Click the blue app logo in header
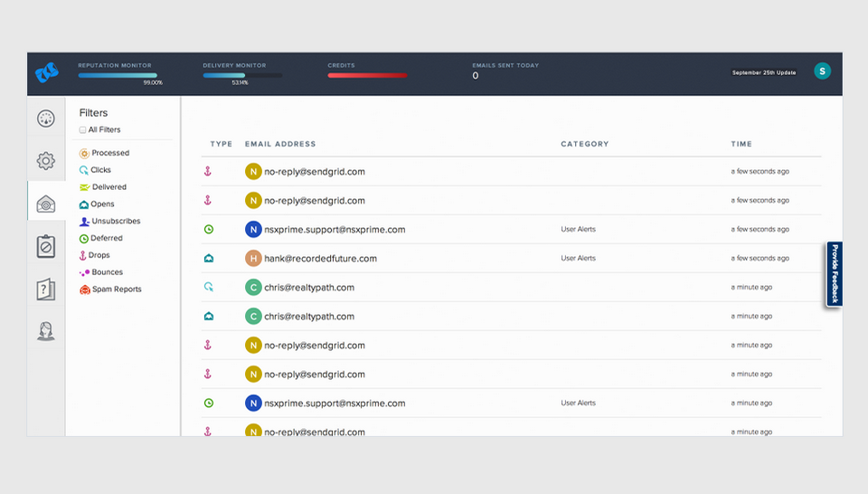The image size is (868, 494). 47,72
